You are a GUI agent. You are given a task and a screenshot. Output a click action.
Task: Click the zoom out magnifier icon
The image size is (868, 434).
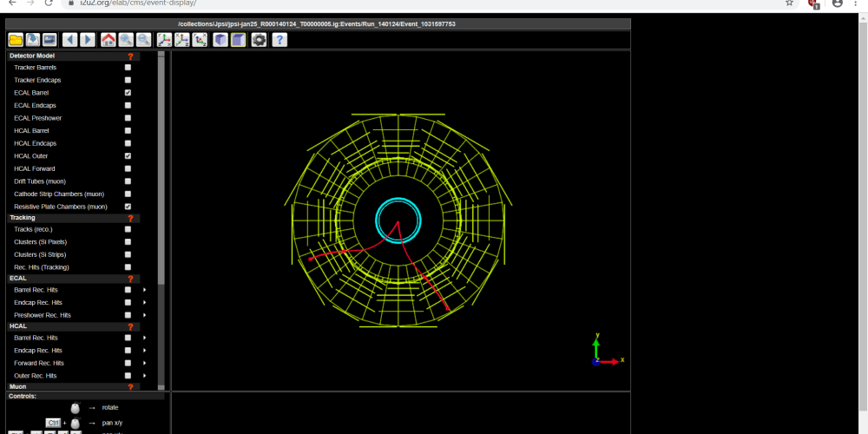coord(142,40)
